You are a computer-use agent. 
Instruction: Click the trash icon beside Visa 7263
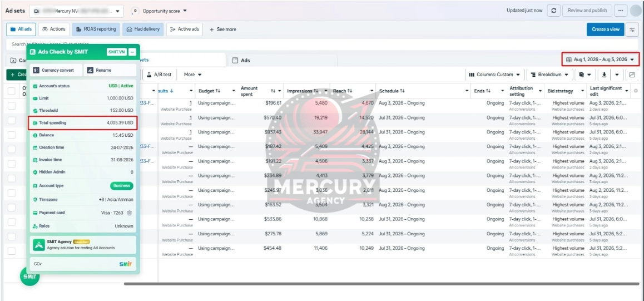point(130,213)
